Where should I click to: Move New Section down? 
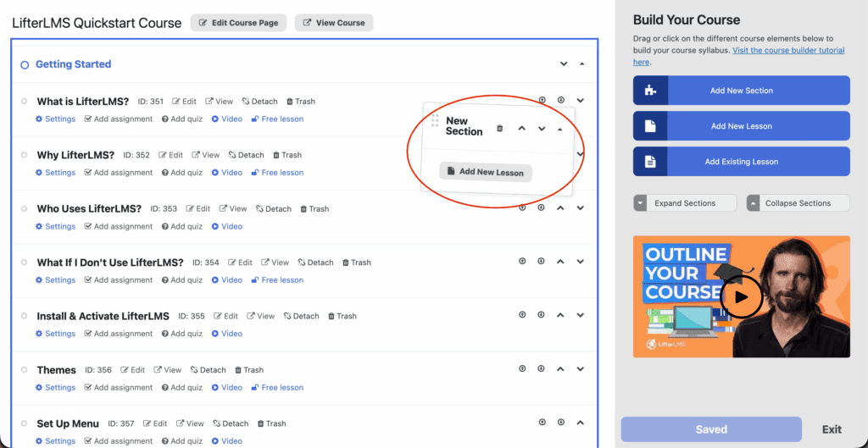[542, 129]
